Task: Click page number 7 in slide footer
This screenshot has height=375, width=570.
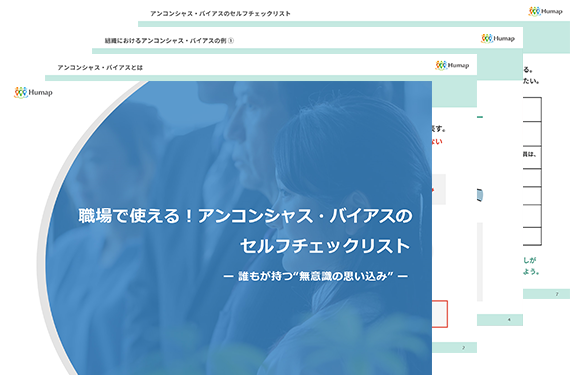Action: pos(557,294)
